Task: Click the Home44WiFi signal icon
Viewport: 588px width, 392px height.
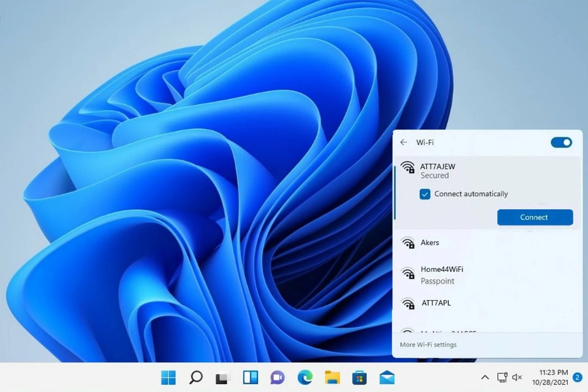Action: [x=408, y=274]
